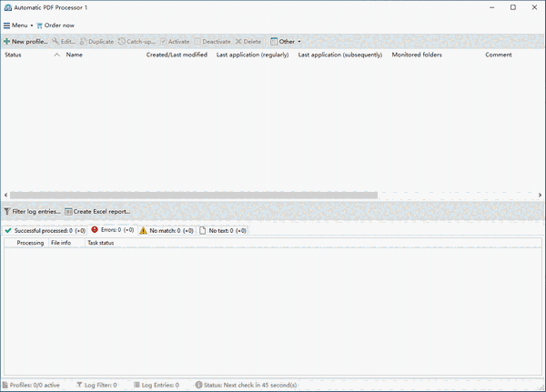Viewport: 546px width, 392px height.
Task: Maximize the Automatic PDF Processor window
Action: tap(513, 7)
